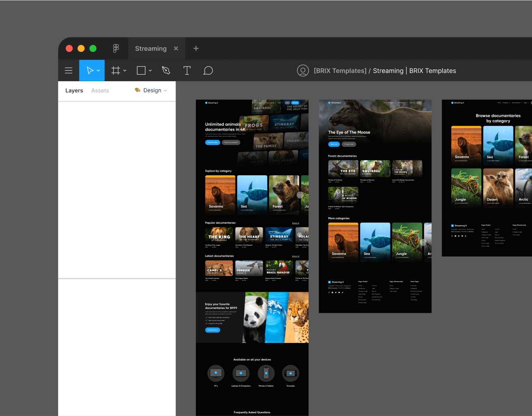This screenshot has height=416, width=532.
Task: Click the green macOS fullscreen button
Action: click(93, 48)
